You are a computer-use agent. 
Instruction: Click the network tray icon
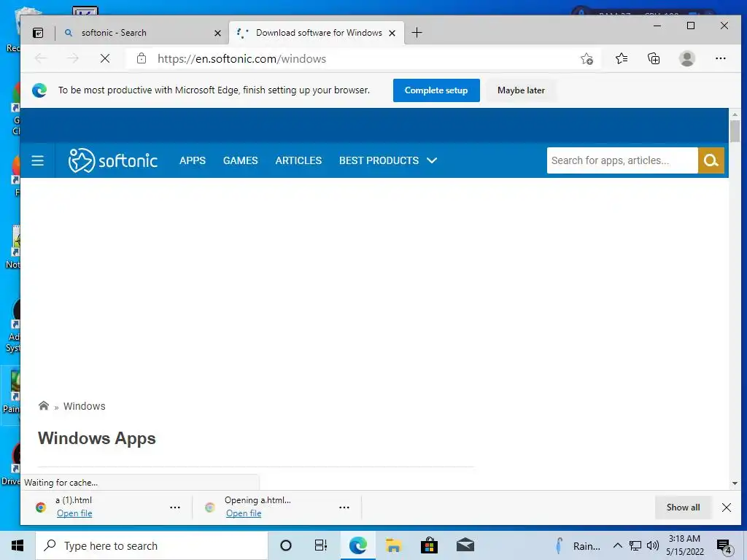click(x=635, y=545)
